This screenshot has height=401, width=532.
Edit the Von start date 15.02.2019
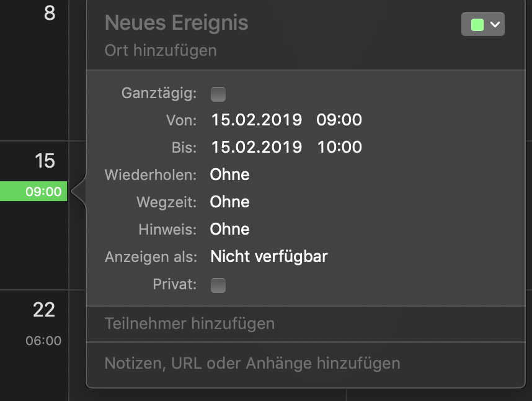coord(256,120)
